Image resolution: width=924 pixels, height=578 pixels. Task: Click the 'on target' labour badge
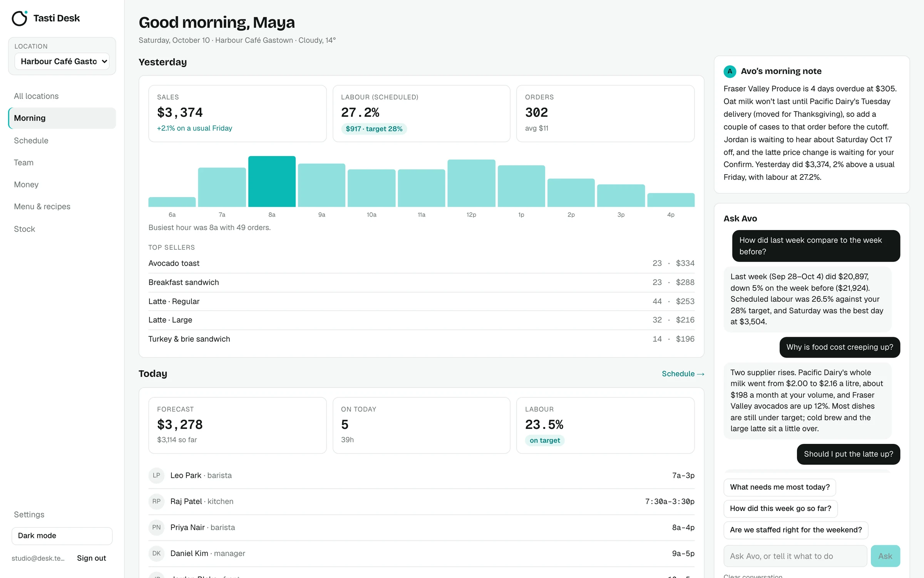[x=545, y=440]
